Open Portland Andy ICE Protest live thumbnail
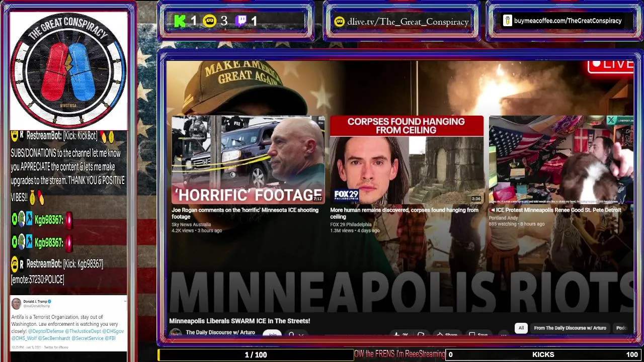The width and height of the screenshot is (644, 362). tap(561, 160)
